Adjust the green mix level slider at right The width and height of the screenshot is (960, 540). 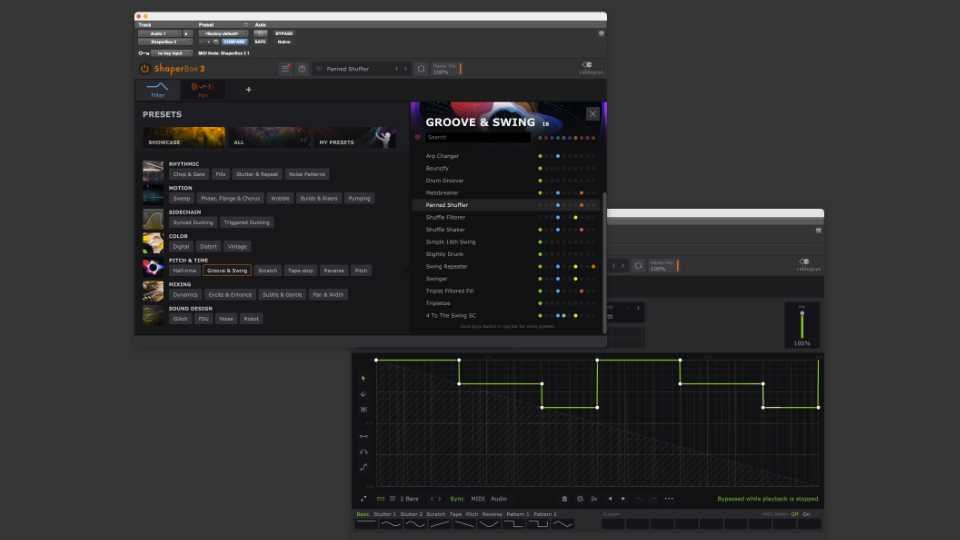802,324
